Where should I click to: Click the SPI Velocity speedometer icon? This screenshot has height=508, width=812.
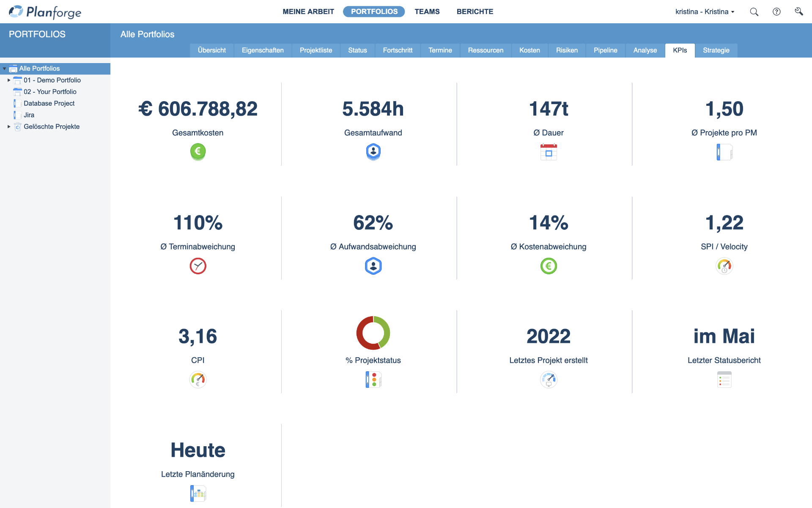723,265
